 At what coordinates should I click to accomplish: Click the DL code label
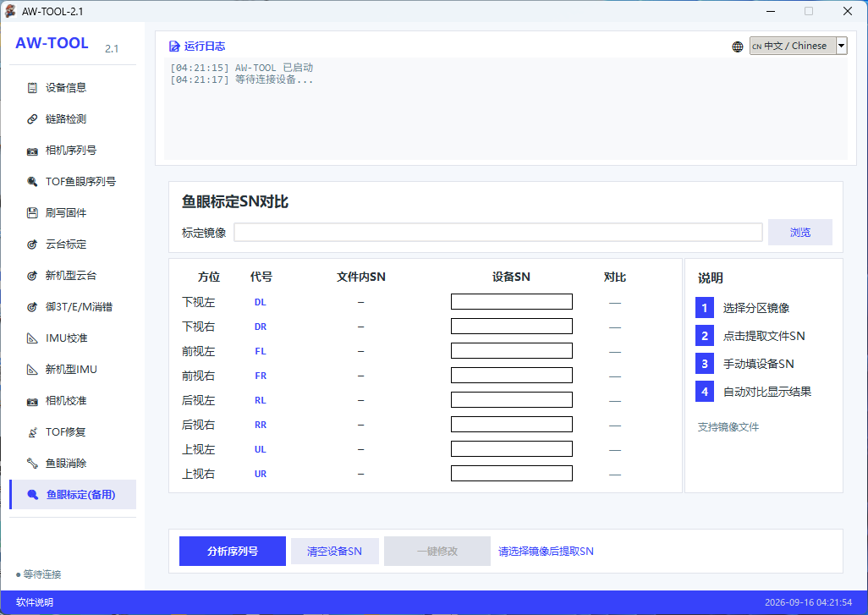(x=261, y=302)
